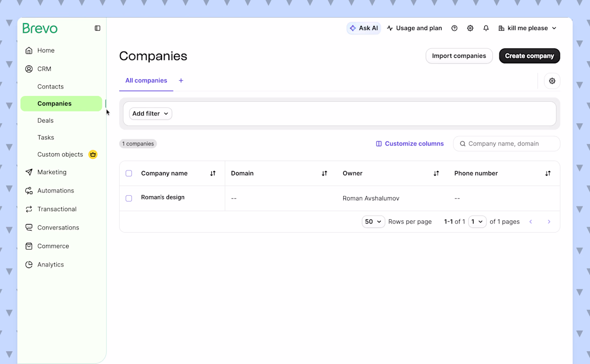Open the Add filter dropdown
Image resolution: width=590 pixels, height=364 pixels.
(x=151, y=114)
